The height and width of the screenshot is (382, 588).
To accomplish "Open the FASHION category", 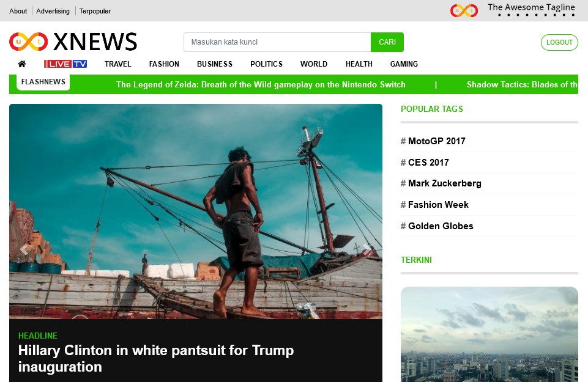I will (x=164, y=64).
